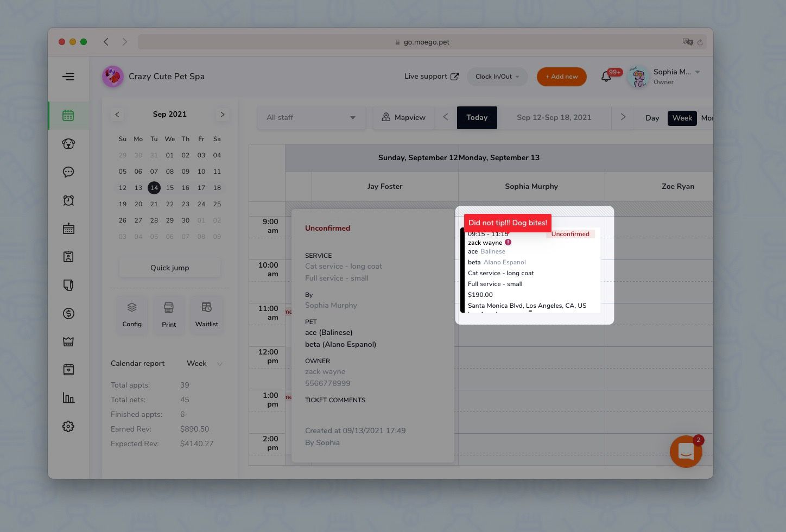Click the + Add new button

[562, 77]
